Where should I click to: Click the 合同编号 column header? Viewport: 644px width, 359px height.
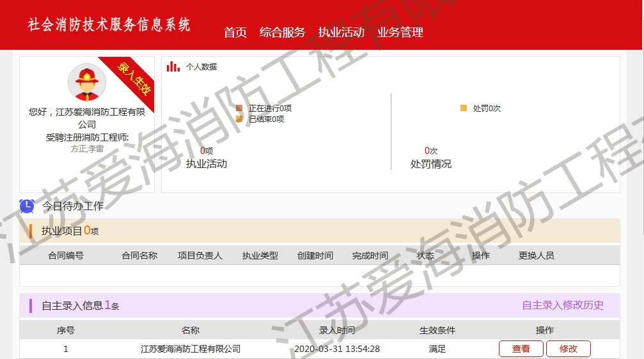tap(66, 256)
